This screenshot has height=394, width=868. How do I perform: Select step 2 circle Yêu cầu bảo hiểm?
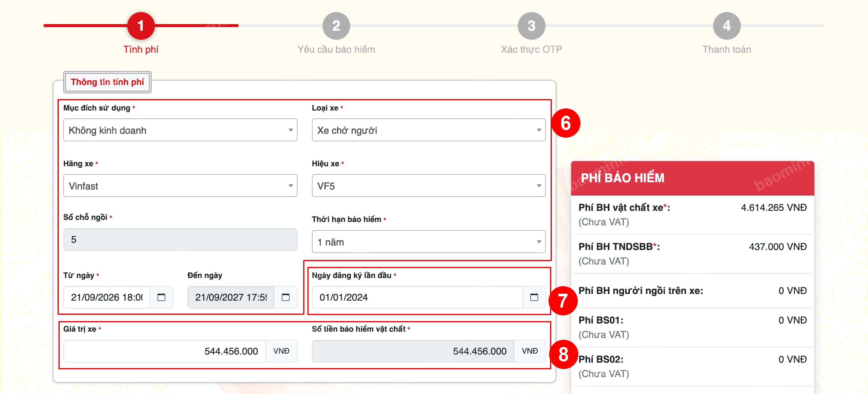(336, 26)
